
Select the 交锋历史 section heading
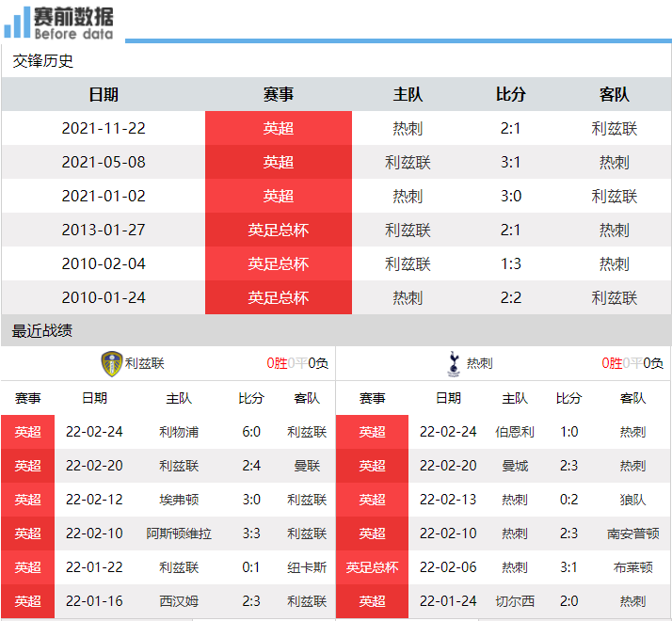[x=43, y=61]
